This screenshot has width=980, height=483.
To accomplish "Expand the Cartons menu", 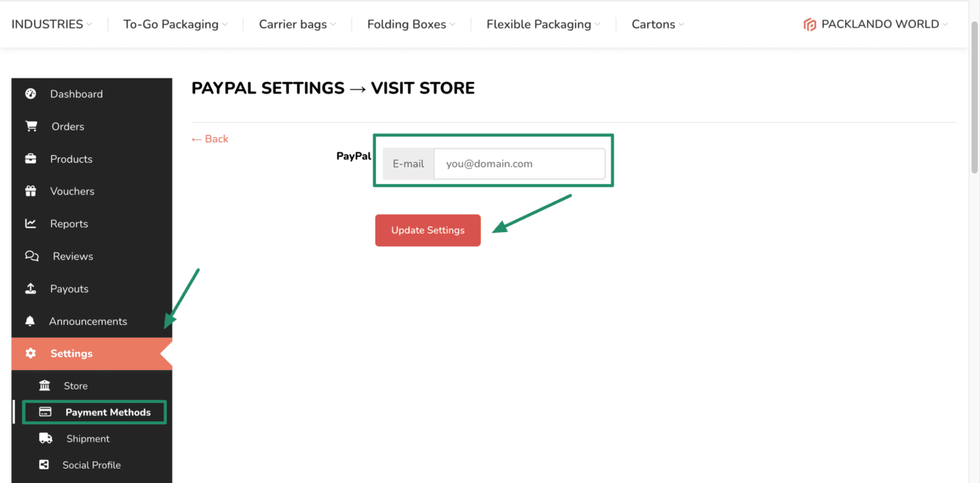I will coord(657,24).
